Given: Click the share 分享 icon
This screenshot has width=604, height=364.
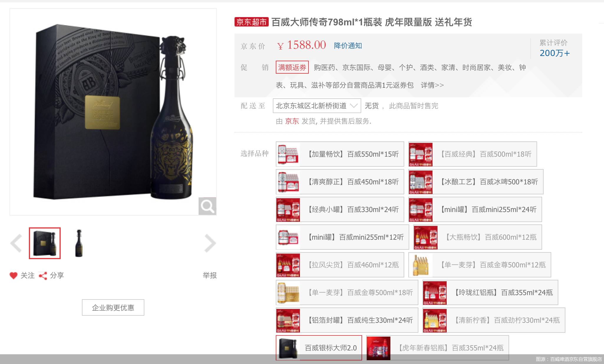Looking at the screenshot, I should coord(43,276).
